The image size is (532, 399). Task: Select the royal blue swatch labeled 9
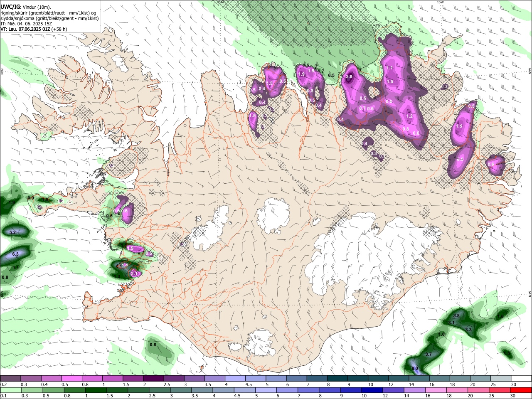[350, 390]
